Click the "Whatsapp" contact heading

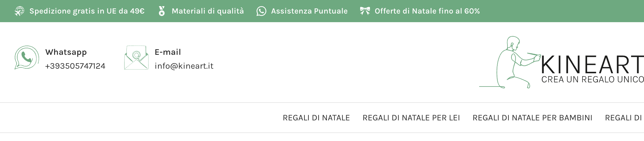pyautogui.click(x=66, y=52)
